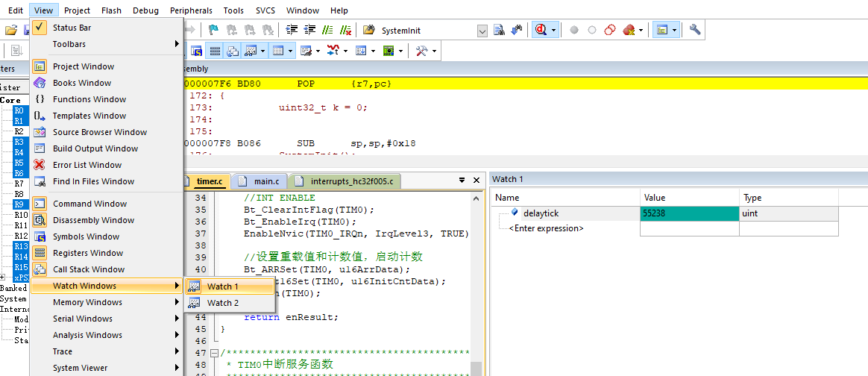The height and width of the screenshot is (376, 868).
Task: Toggle Watch 1 in the Watch Windows submenu
Action: [230, 286]
